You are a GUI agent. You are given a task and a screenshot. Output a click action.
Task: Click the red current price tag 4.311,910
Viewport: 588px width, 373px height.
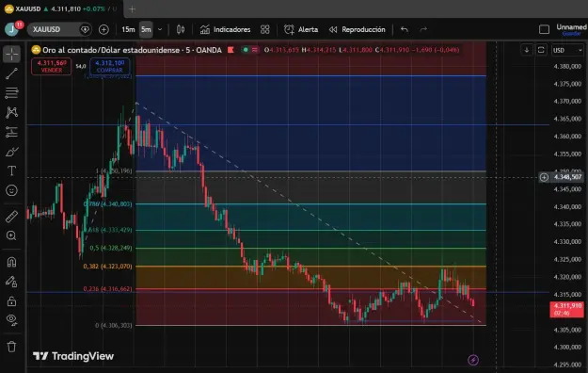tap(567, 310)
